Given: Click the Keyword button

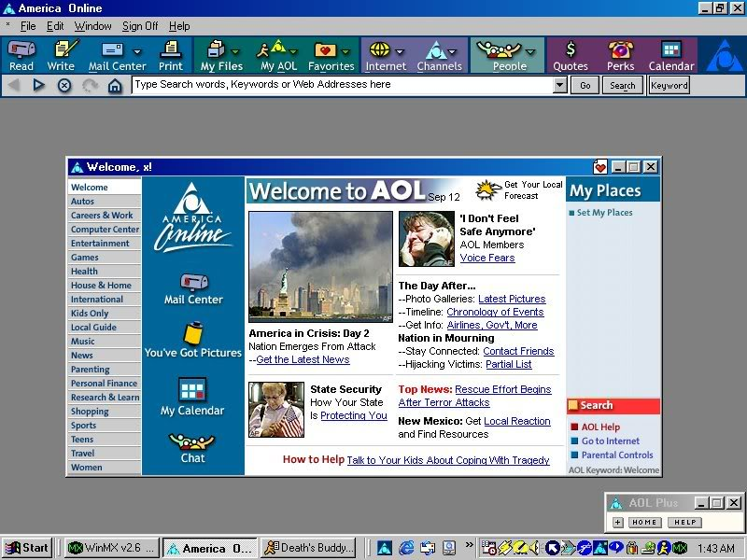Looking at the screenshot, I should tap(669, 85).
